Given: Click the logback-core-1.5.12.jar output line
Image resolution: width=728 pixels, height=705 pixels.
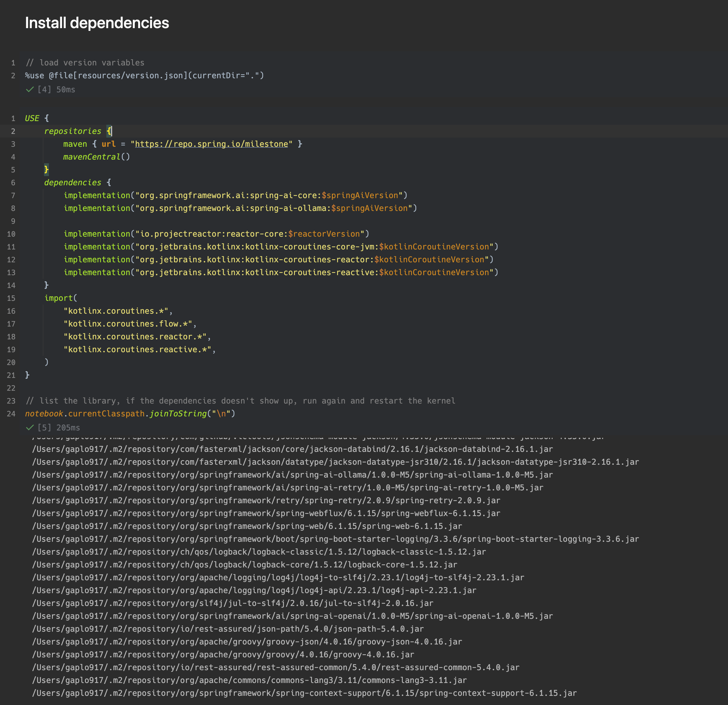Looking at the screenshot, I should [x=245, y=565].
